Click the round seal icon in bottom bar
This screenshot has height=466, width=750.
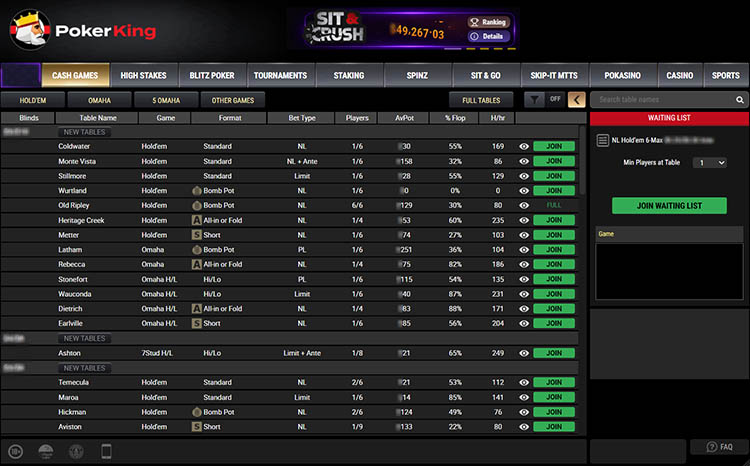tap(76, 451)
